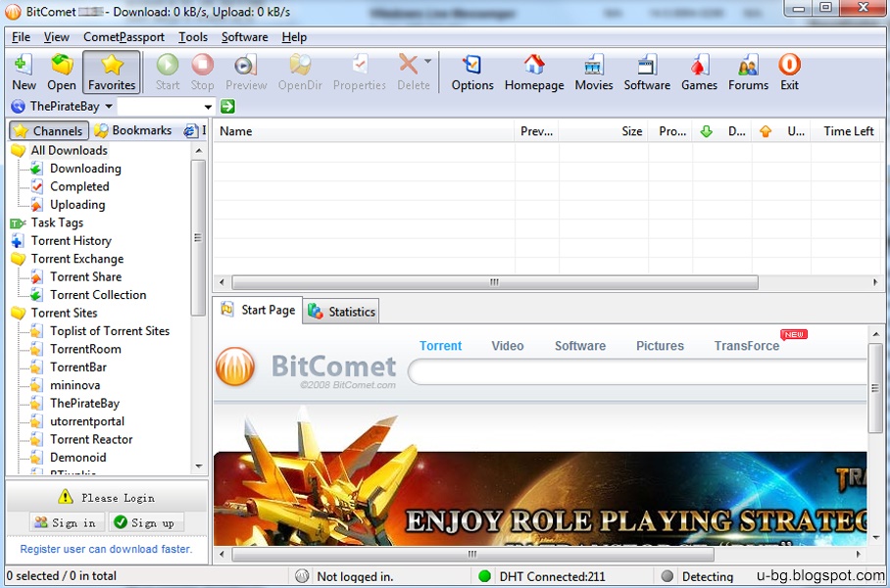Open the View menu
Screen dimensions: 890x588
pyautogui.click(x=56, y=37)
